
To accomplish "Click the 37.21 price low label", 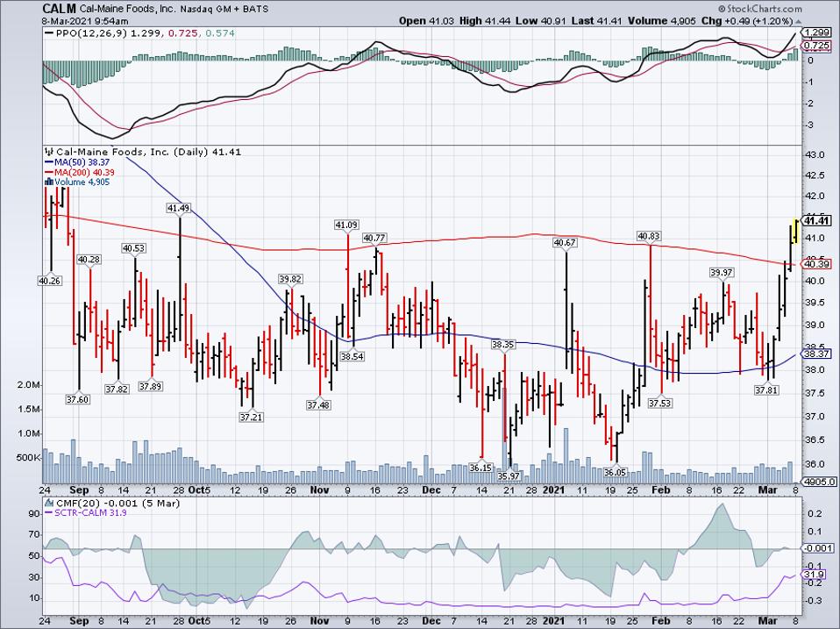I will (x=251, y=417).
